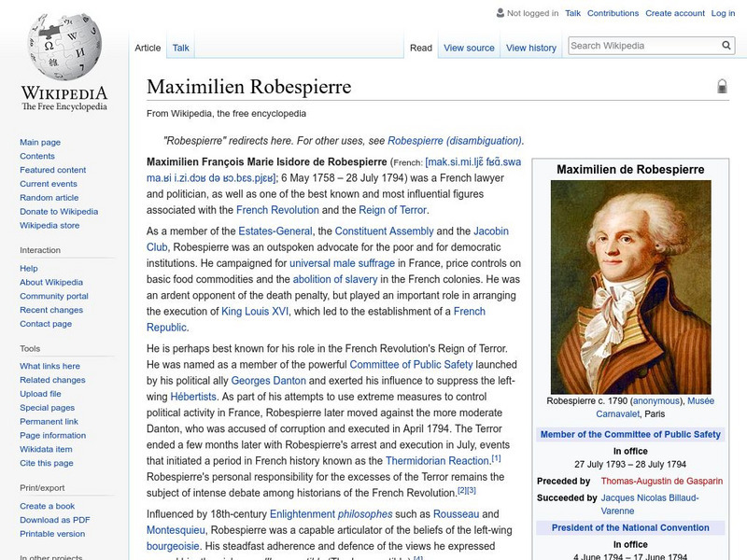
Task: Open Robespierre (disambiguation) link
Action: pos(455,141)
